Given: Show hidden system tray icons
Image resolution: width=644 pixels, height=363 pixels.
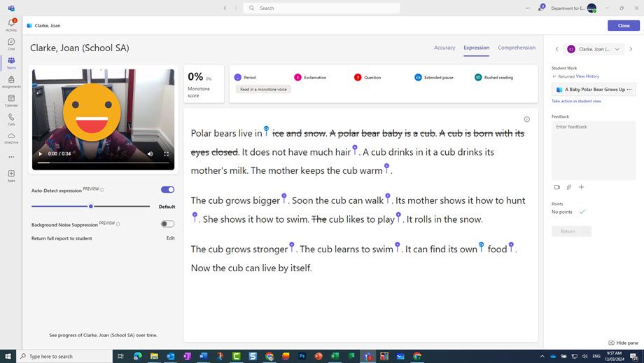Looking at the screenshot, I should click(x=542, y=357).
